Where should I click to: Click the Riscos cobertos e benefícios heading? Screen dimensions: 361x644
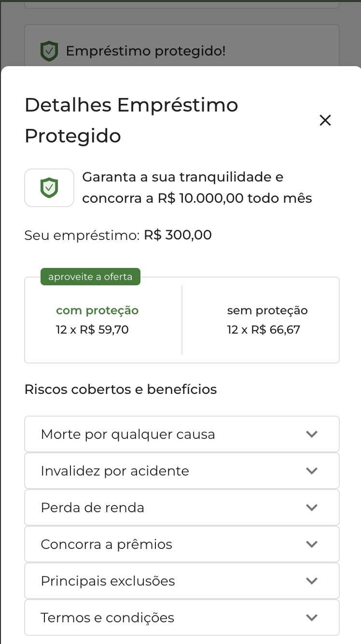click(x=121, y=389)
